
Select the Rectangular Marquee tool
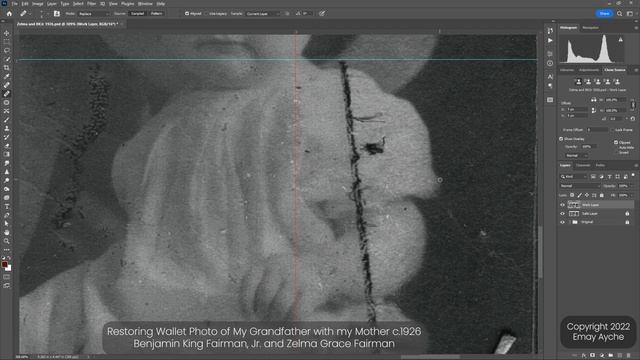pyautogui.click(x=7, y=42)
